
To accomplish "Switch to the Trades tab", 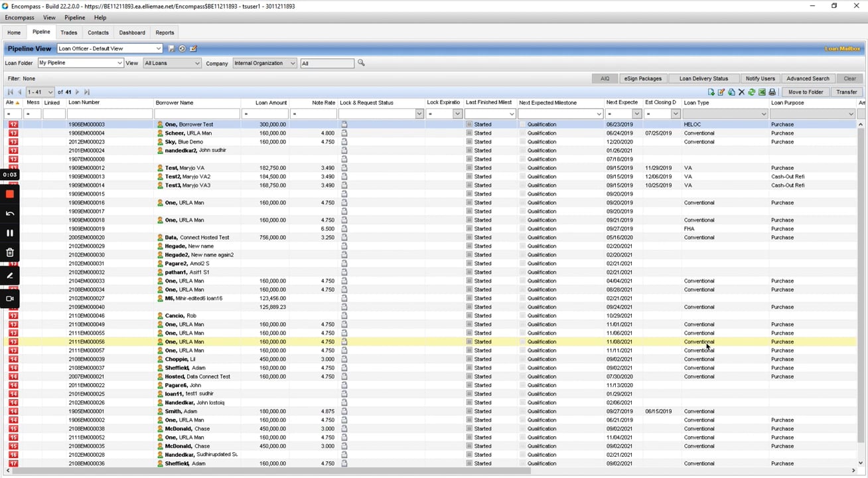I will click(69, 33).
